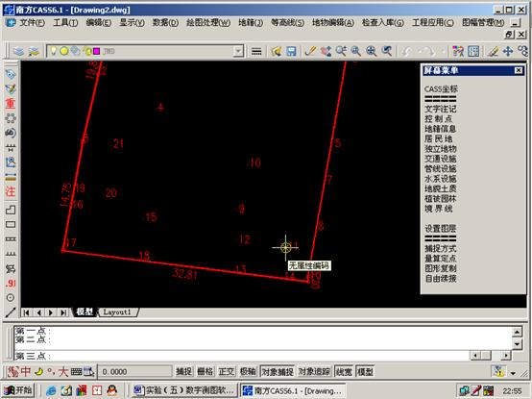Click the redraw pencil icon

point(310,51)
